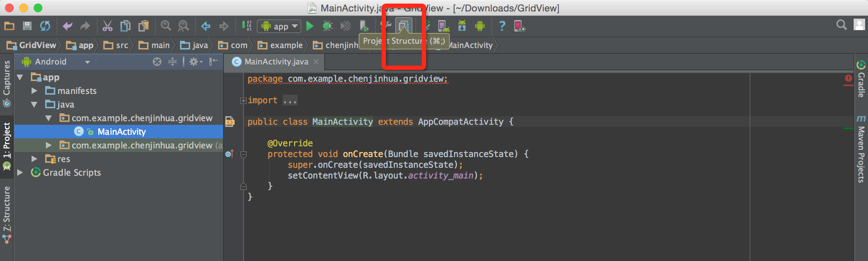Start debugging with the bug icon
Viewport: 868px width, 261px height.
(327, 26)
